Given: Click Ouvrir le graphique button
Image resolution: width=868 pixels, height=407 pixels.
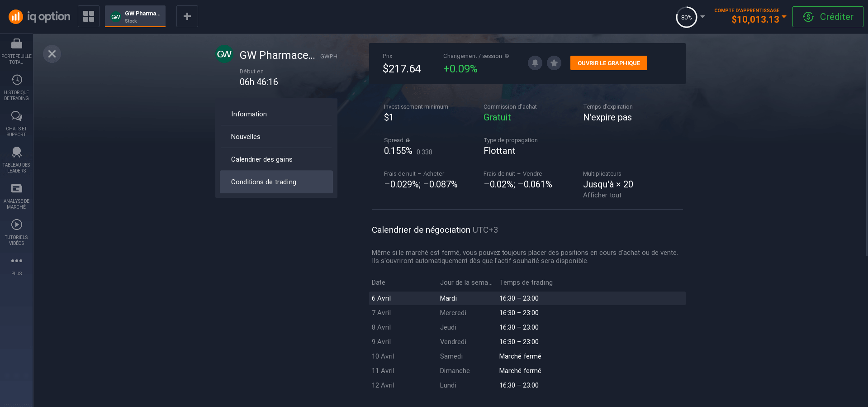Looking at the screenshot, I should click(x=609, y=63).
